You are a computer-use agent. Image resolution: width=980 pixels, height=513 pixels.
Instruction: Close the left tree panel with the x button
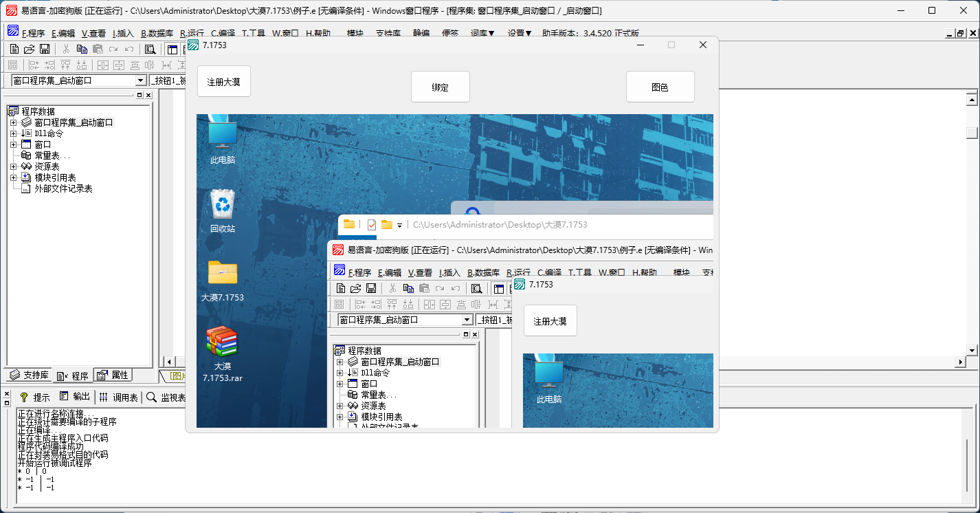pyautogui.click(x=148, y=95)
